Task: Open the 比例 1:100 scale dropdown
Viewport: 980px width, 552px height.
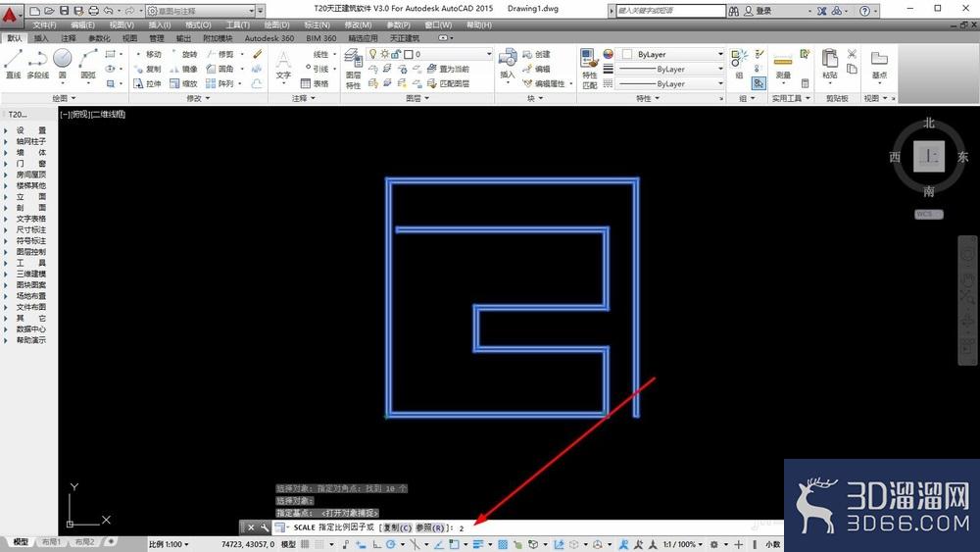Action: pyautogui.click(x=169, y=544)
